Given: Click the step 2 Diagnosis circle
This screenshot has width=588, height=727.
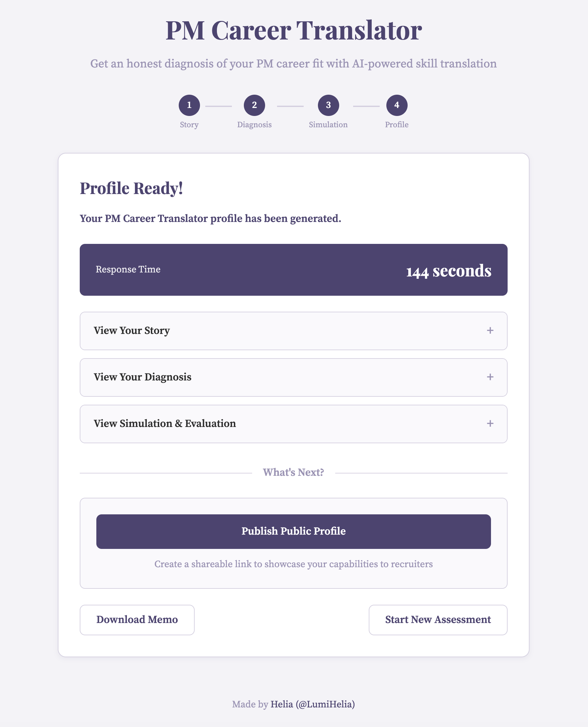Looking at the screenshot, I should pyautogui.click(x=255, y=105).
